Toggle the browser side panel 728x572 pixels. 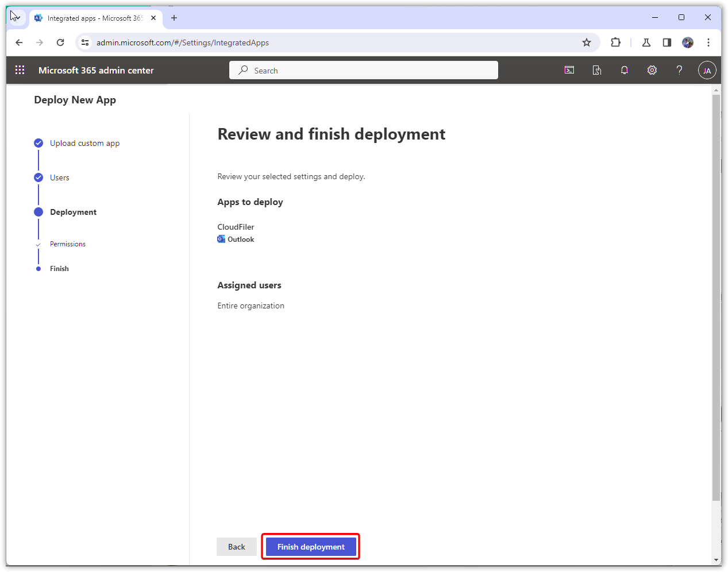coord(667,42)
